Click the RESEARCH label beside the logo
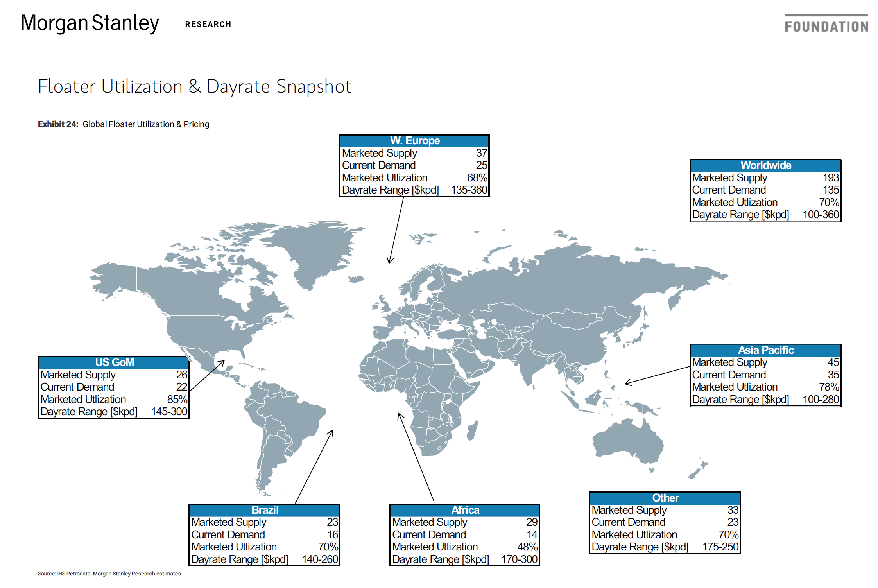Viewport: 878px width, 588px height. [208, 24]
